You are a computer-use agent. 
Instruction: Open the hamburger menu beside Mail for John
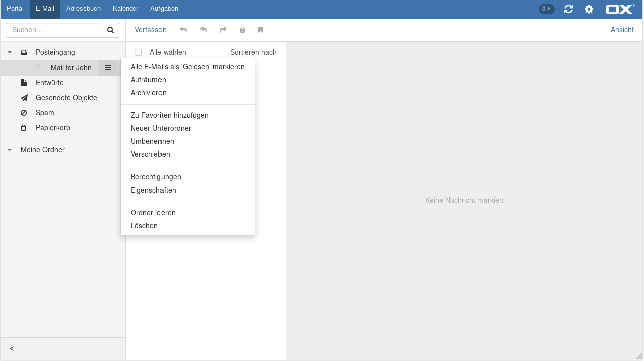(x=108, y=68)
